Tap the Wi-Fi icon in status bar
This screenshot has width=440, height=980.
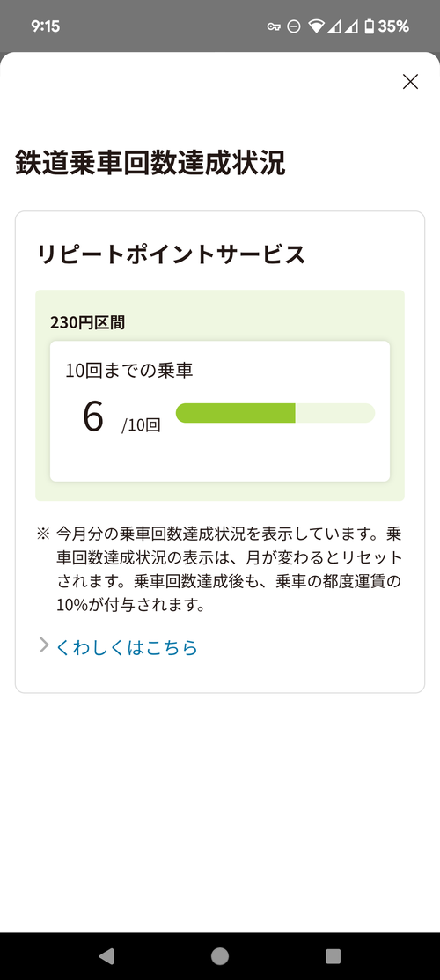pos(317,26)
